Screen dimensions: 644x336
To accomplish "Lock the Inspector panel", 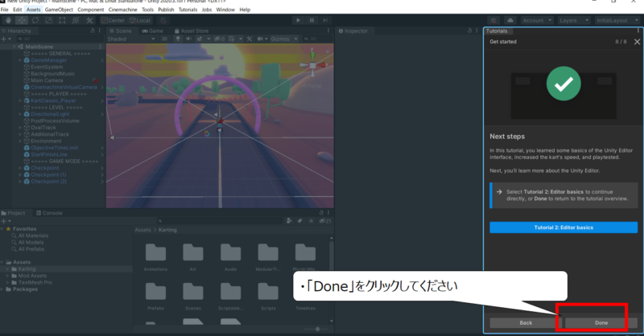I will 469,31.
